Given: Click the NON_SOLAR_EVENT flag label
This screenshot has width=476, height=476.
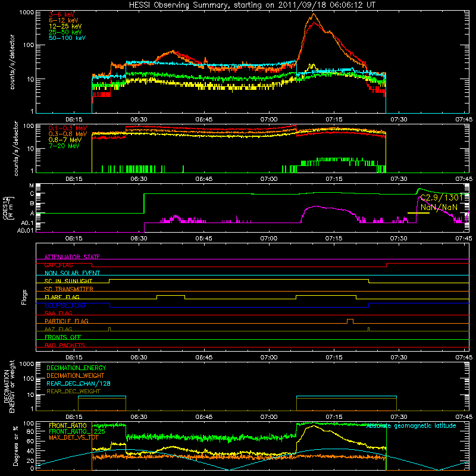Looking at the screenshot, I should coord(72,273).
